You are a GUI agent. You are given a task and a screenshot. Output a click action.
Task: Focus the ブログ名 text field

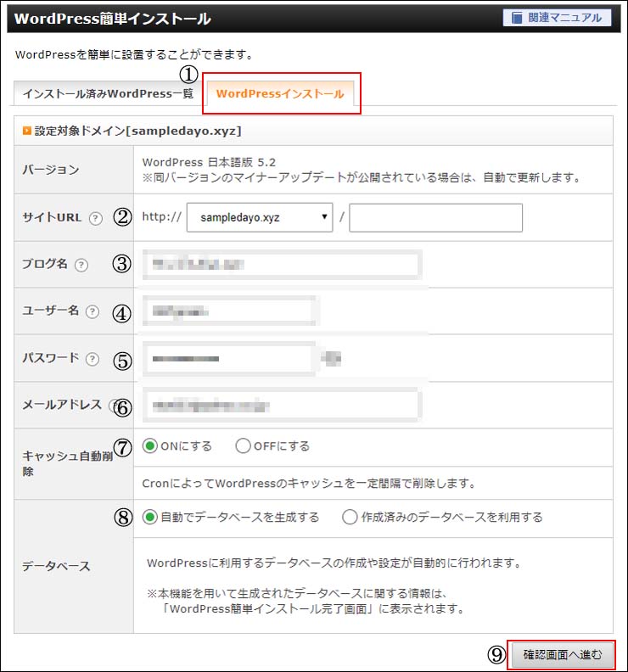[x=282, y=265]
